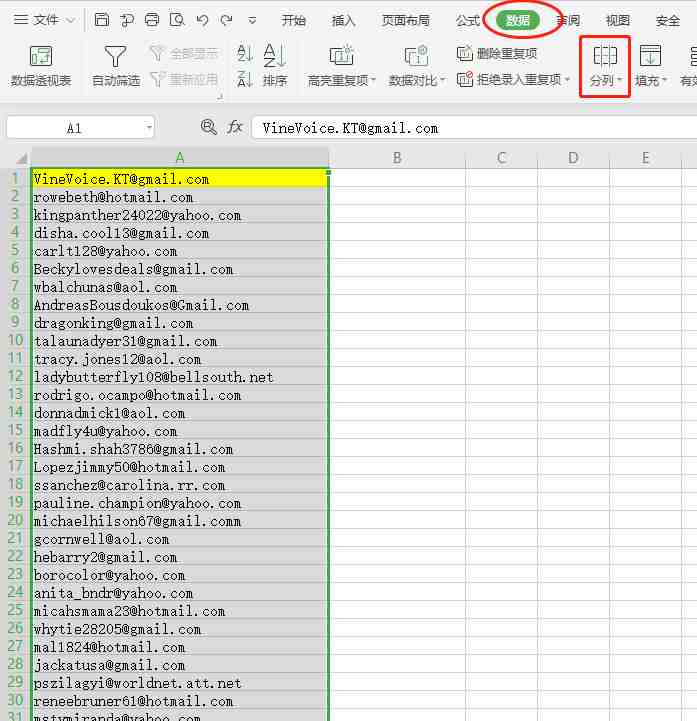This screenshot has width=697, height=721.
Task: Click cell donnadmick1@aol.com
Action: pos(180,413)
